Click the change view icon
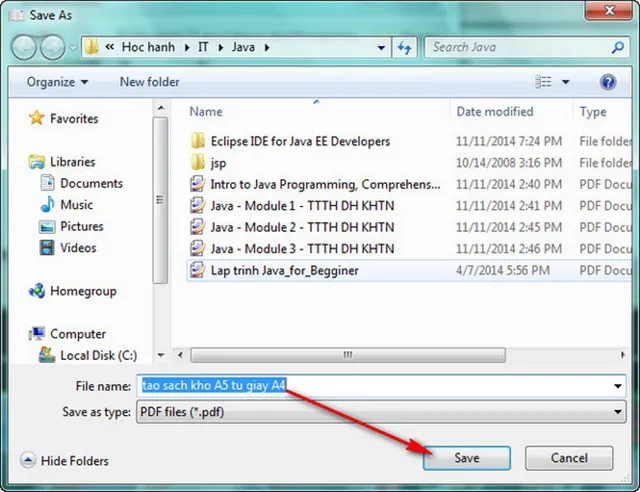 click(543, 82)
